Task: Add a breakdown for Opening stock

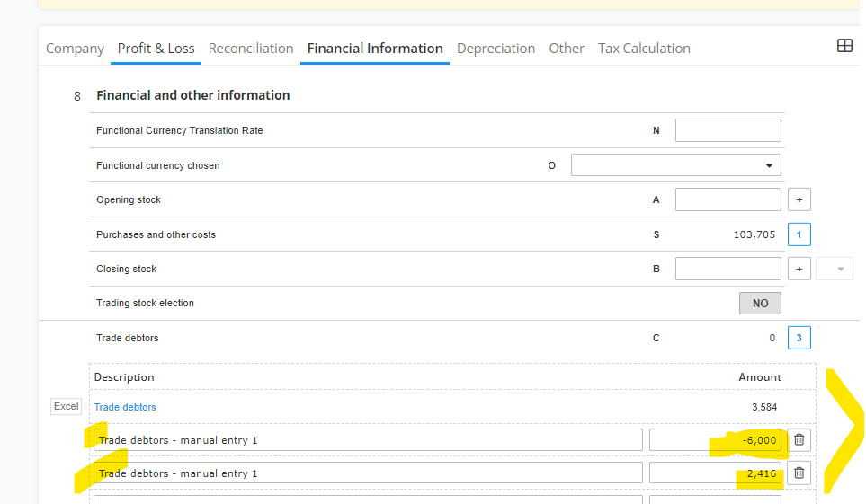Action: 799,199
